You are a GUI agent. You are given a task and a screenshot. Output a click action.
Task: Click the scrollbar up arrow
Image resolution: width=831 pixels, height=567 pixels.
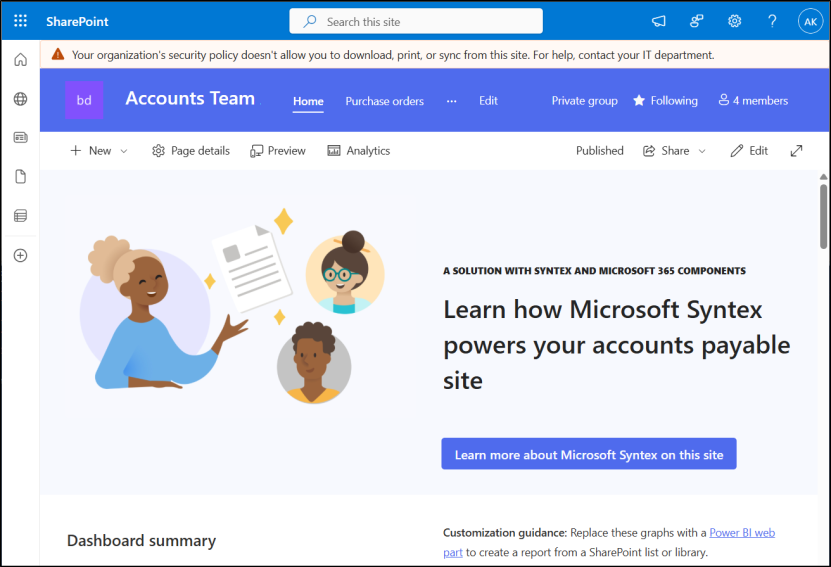pyautogui.click(x=823, y=177)
